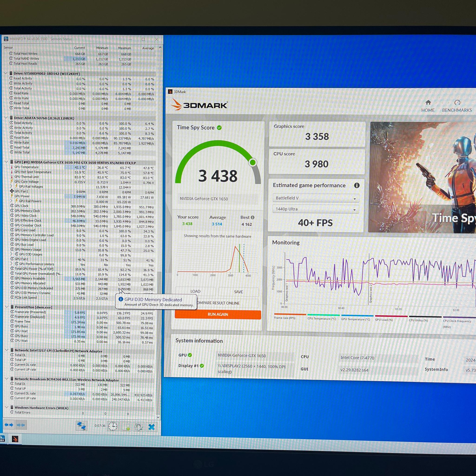Collapse the GPU [#0] GeForce GTX 1650 group
476x476 pixels.
(x=7, y=162)
